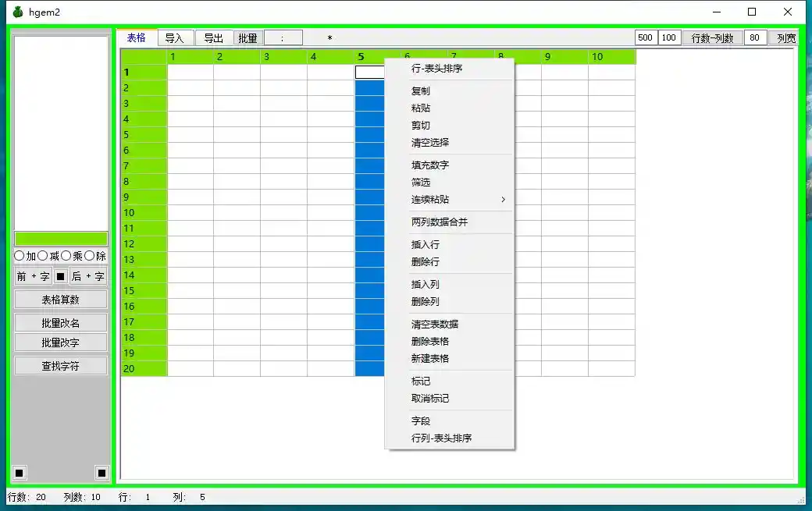Click the 前 + 字 button
812x511 pixels.
[x=33, y=277]
